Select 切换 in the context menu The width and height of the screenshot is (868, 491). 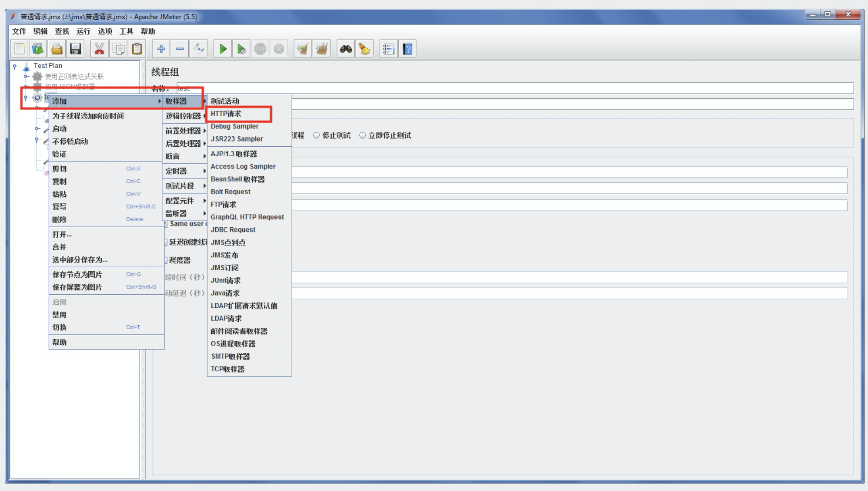(107, 327)
